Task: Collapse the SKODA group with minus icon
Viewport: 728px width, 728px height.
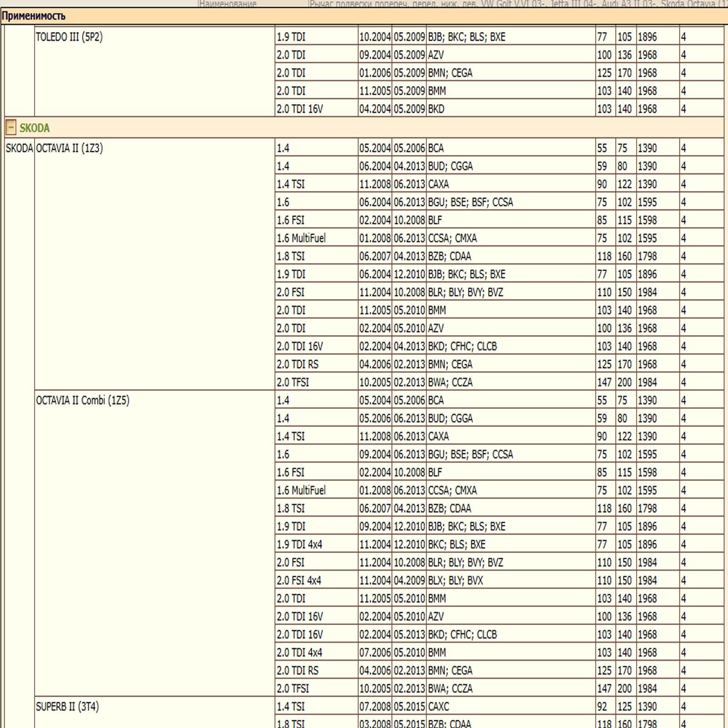Action: click(11, 127)
